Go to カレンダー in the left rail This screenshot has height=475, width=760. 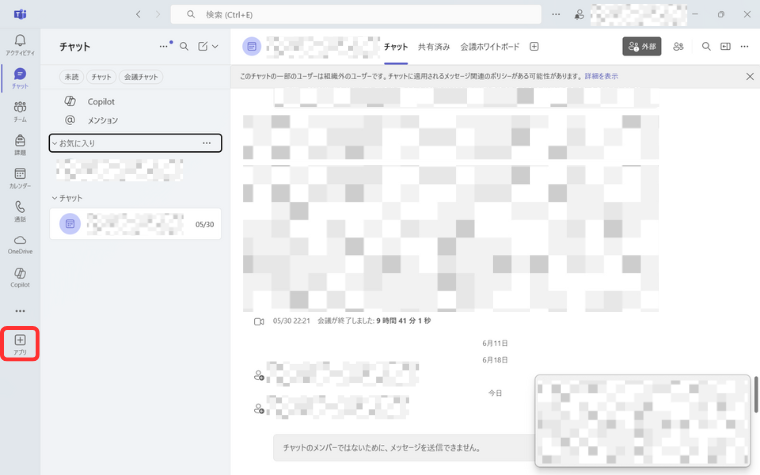[x=20, y=177]
